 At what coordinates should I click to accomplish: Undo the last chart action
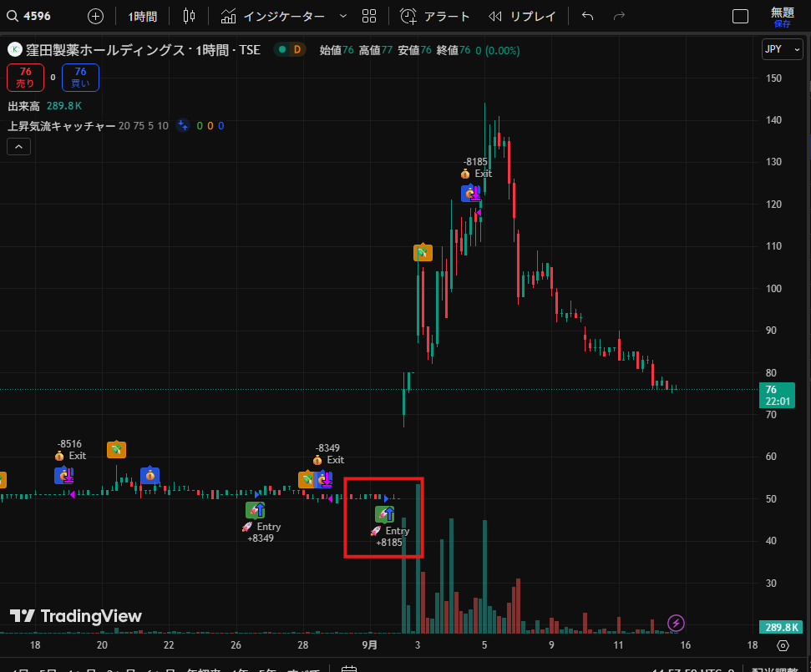[587, 17]
